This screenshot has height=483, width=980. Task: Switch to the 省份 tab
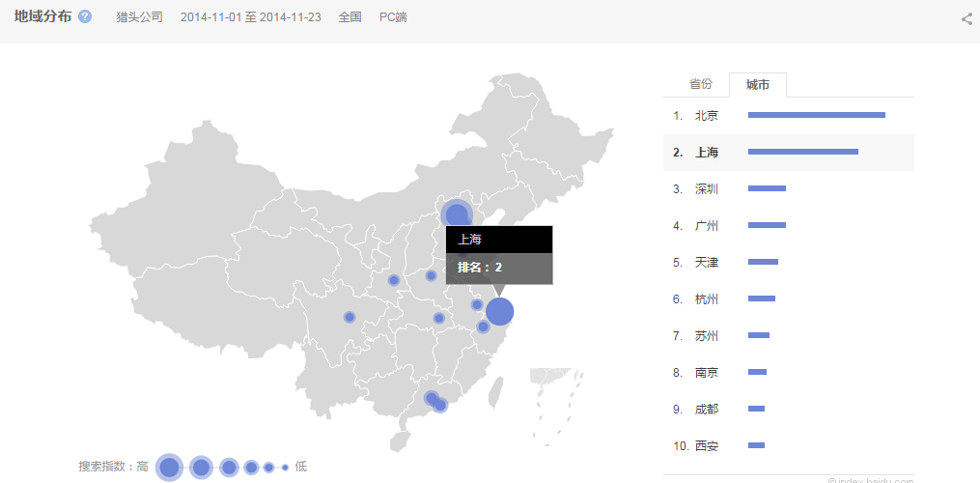701,84
